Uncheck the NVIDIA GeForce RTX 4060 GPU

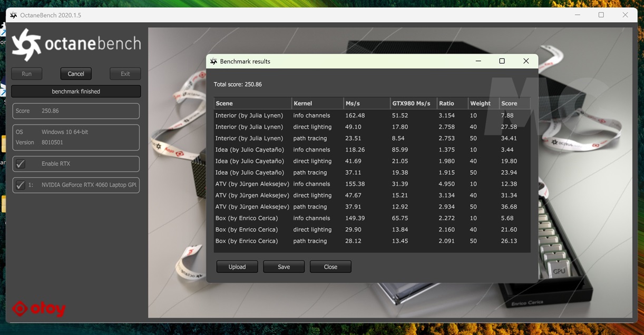click(x=21, y=185)
